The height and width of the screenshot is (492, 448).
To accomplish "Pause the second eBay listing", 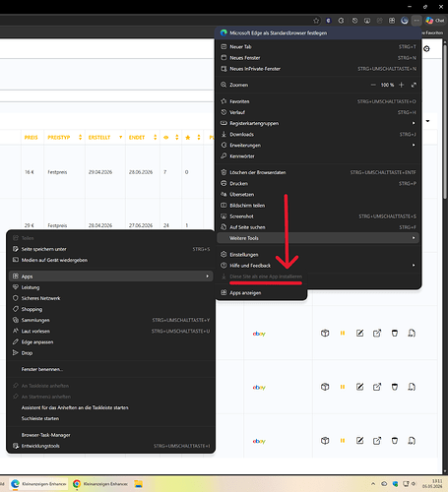I will 343,387.
